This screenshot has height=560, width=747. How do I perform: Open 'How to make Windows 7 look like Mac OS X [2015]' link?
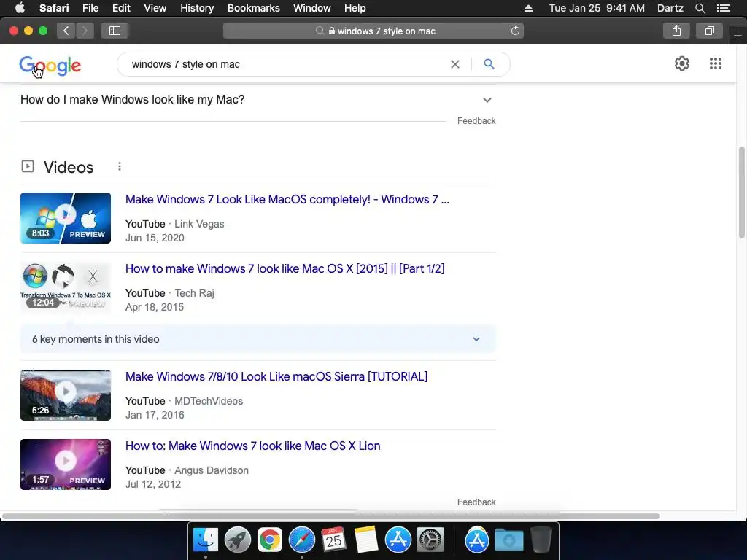point(285,268)
